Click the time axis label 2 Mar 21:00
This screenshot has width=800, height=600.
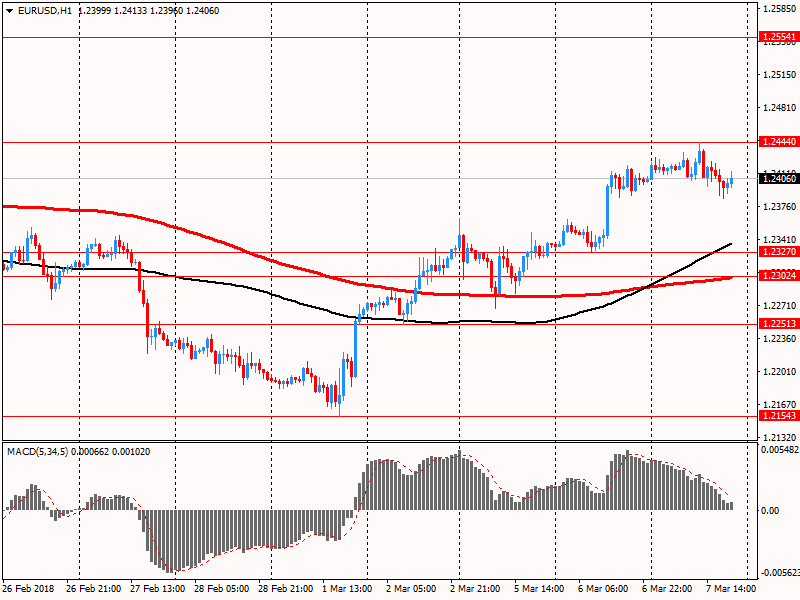[475, 589]
